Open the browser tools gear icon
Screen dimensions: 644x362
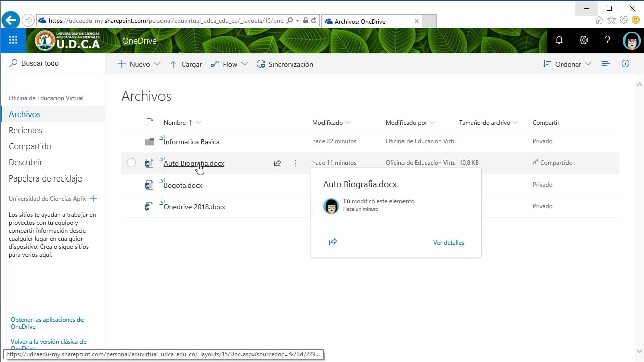pyautogui.click(x=624, y=20)
